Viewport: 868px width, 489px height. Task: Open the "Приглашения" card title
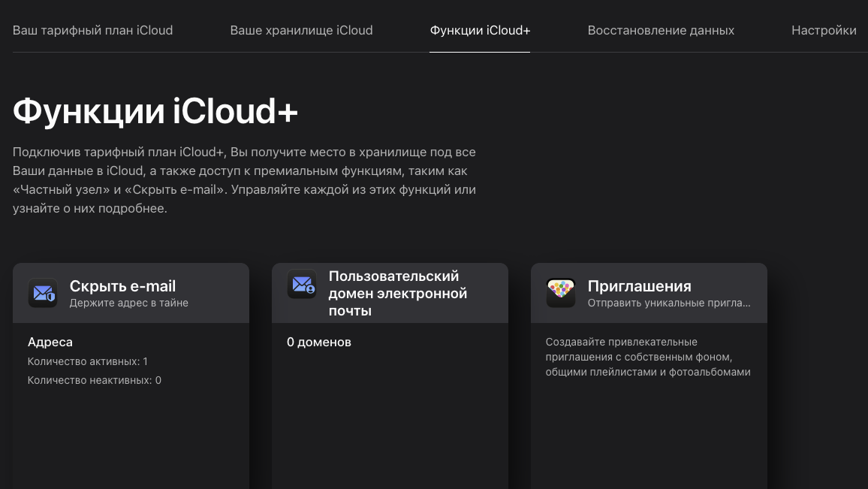[x=640, y=286]
